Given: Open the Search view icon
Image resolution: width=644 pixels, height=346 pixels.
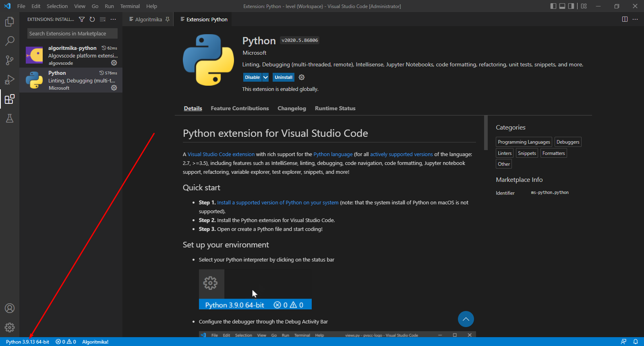Looking at the screenshot, I should tap(10, 41).
